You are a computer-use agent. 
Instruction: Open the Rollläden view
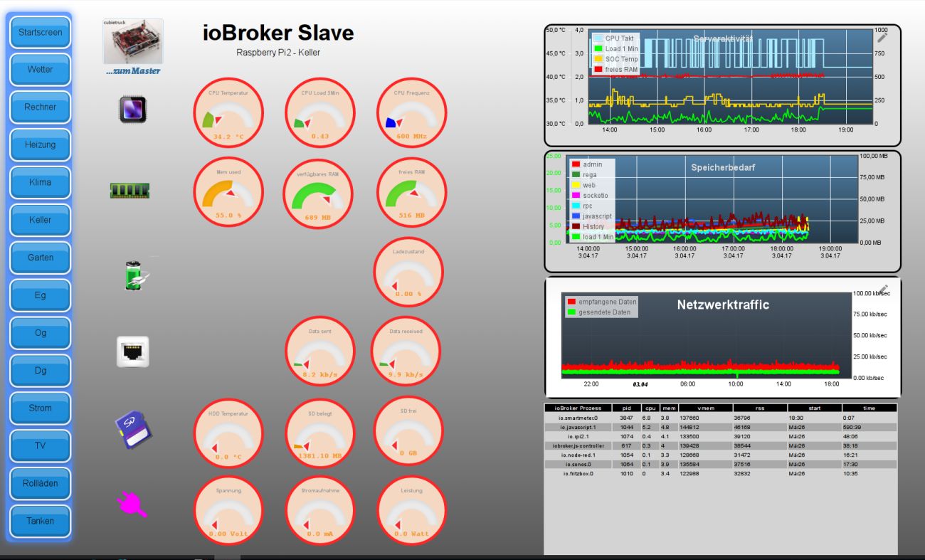pos(41,484)
